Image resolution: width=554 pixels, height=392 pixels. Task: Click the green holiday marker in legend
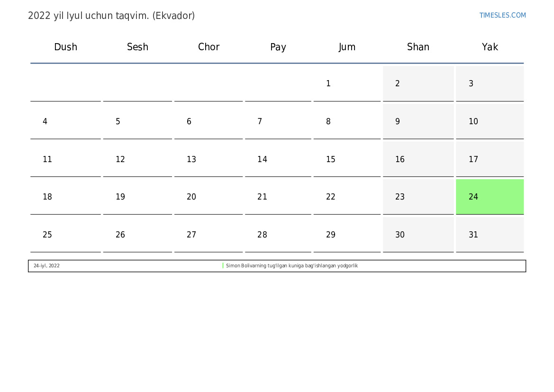coord(223,266)
